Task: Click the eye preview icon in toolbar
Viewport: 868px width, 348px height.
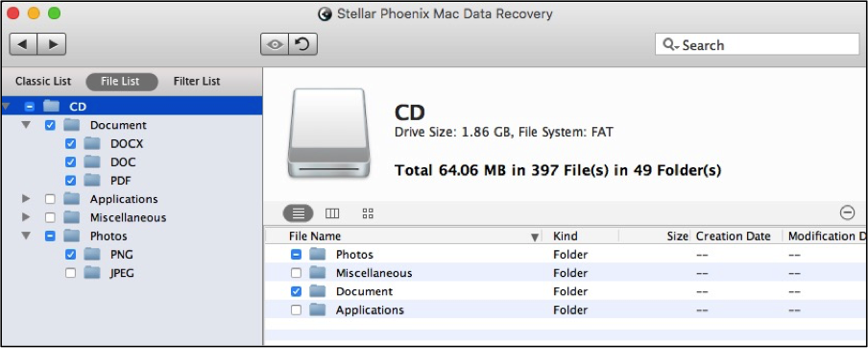Action: point(275,44)
